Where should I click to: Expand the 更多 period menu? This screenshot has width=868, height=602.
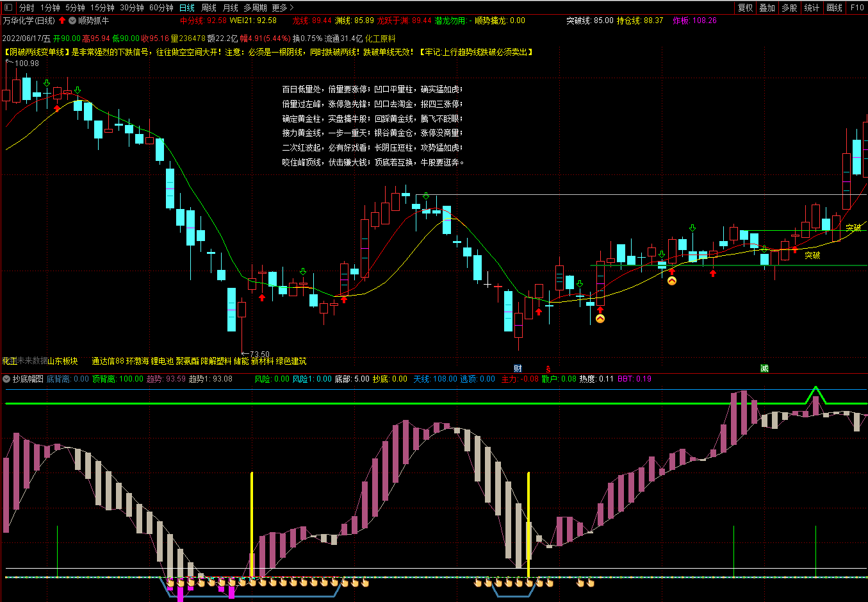pos(283,8)
